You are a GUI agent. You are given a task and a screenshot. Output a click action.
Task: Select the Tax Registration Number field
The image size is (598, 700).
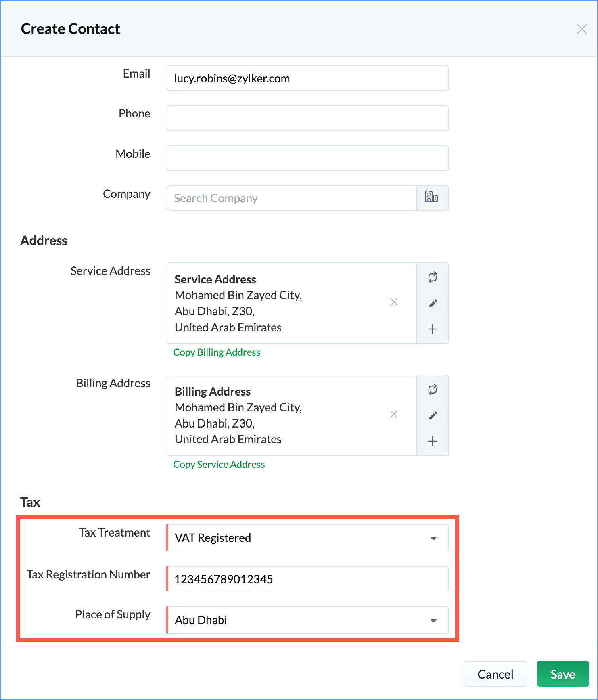[x=307, y=579]
